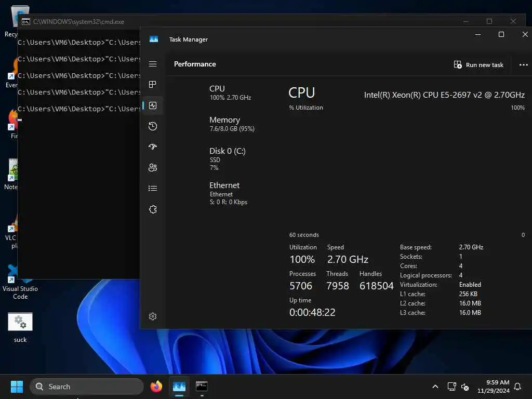Open the Processes page icon
Screen dimensions: 532x399
pyautogui.click(x=153, y=85)
